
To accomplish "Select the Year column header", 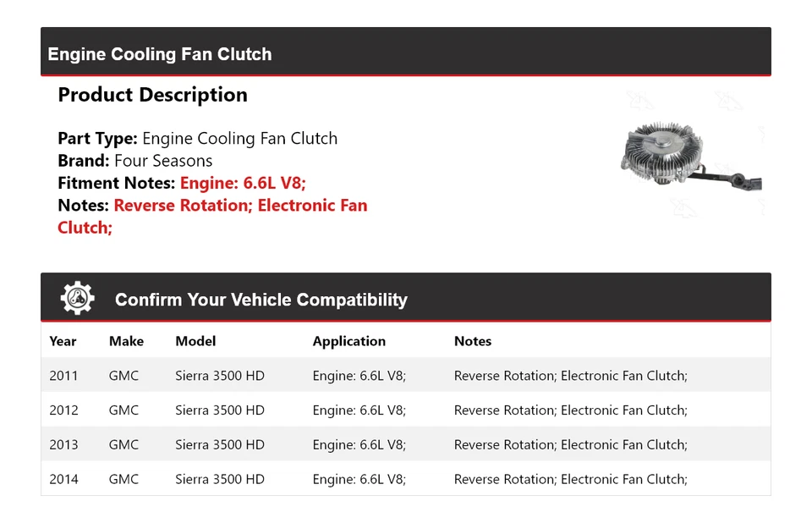I will click(63, 341).
